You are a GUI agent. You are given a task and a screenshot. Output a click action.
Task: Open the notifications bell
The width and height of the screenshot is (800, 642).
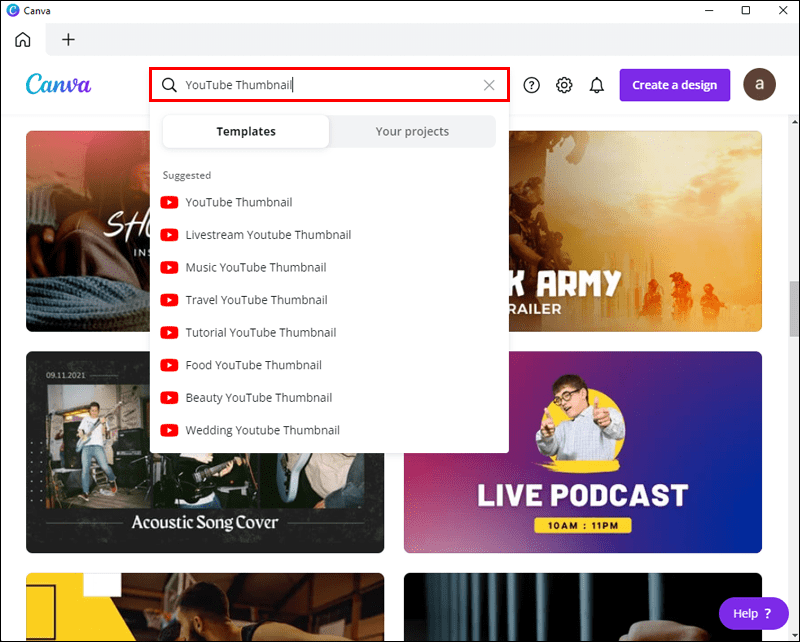coord(596,85)
